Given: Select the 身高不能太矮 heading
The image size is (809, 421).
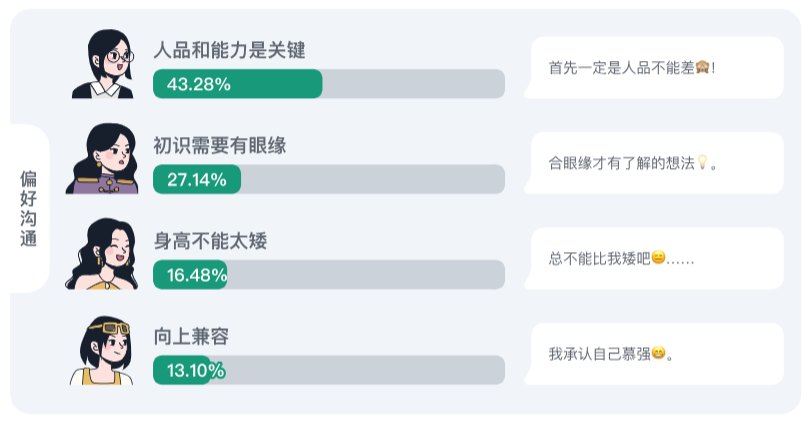Looking at the screenshot, I should point(211,241).
